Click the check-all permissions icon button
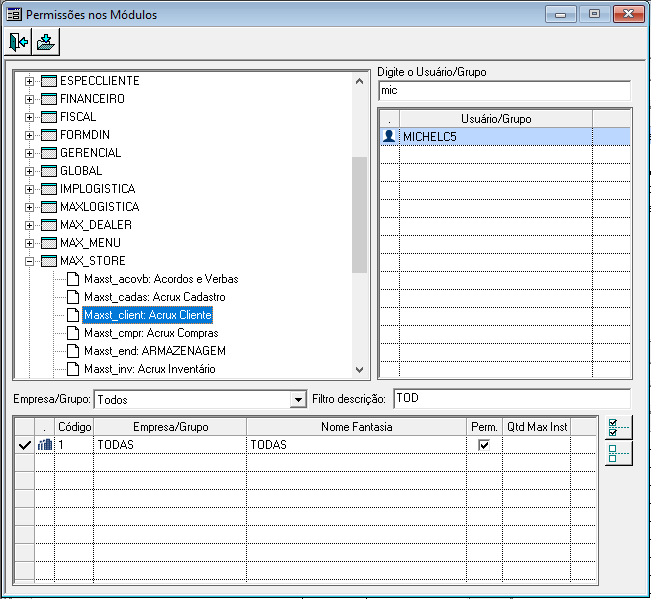651x599 pixels. tap(619, 427)
